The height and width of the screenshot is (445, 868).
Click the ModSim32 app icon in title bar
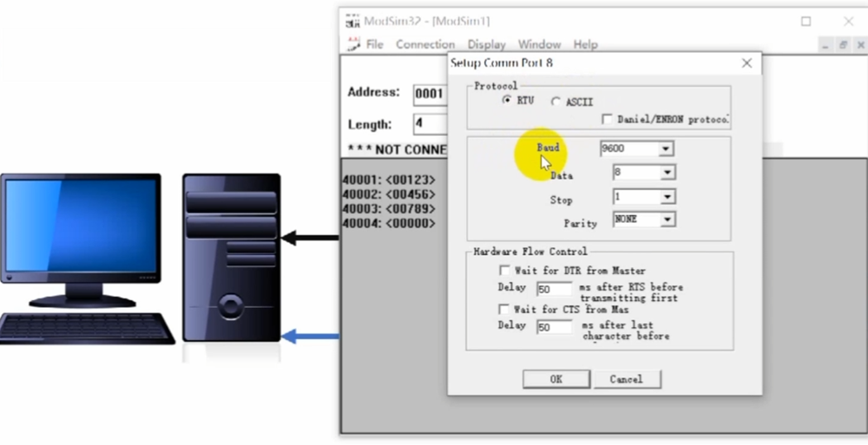click(352, 21)
